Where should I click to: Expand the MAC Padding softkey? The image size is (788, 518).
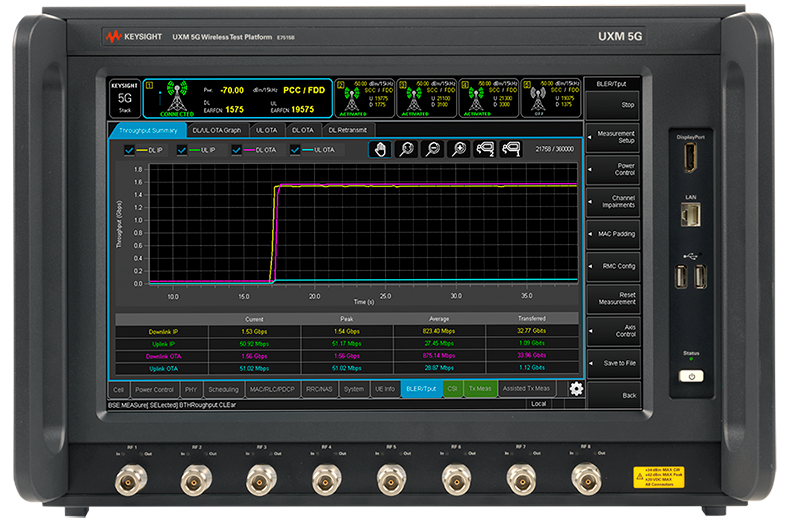tap(613, 234)
